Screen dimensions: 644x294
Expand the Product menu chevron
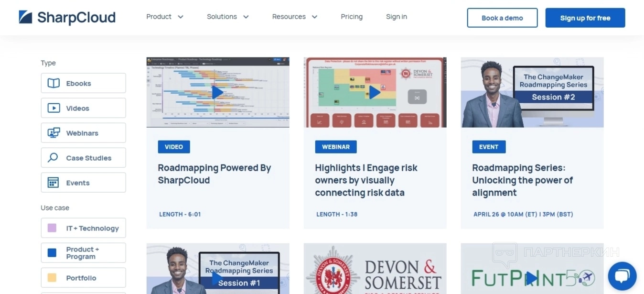click(181, 17)
